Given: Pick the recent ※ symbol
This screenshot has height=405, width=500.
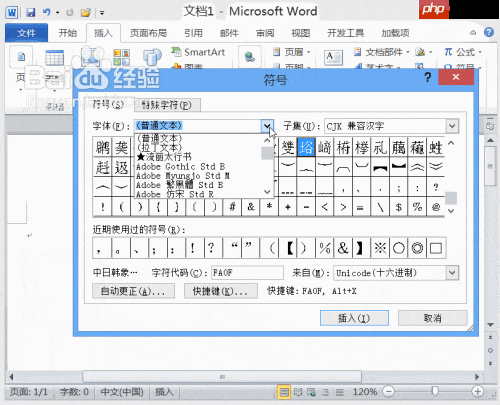Looking at the screenshot, I should (x=380, y=248).
